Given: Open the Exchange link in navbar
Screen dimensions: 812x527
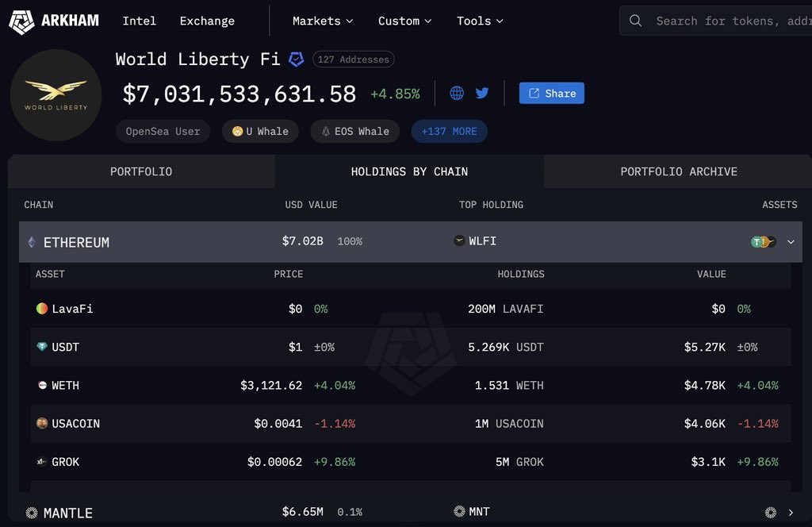Looking at the screenshot, I should (207, 21).
